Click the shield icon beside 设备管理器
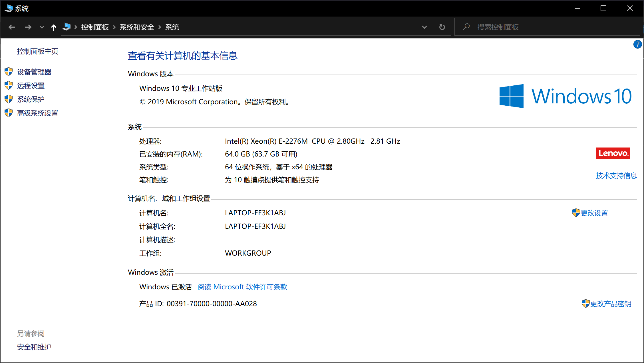 click(x=9, y=72)
